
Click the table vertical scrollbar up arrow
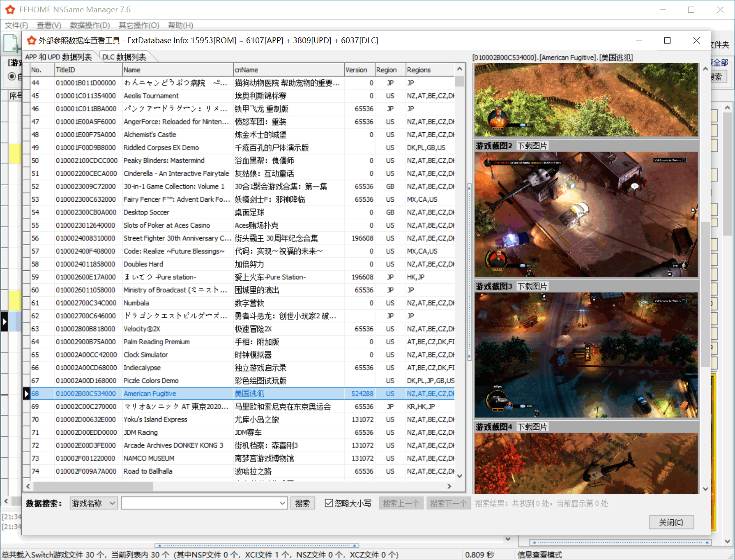pos(460,69)
